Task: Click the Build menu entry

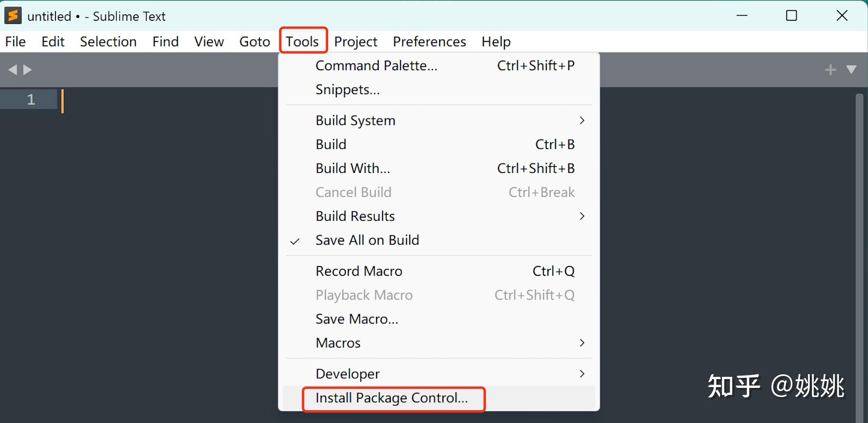Action: tap(331, 144)
